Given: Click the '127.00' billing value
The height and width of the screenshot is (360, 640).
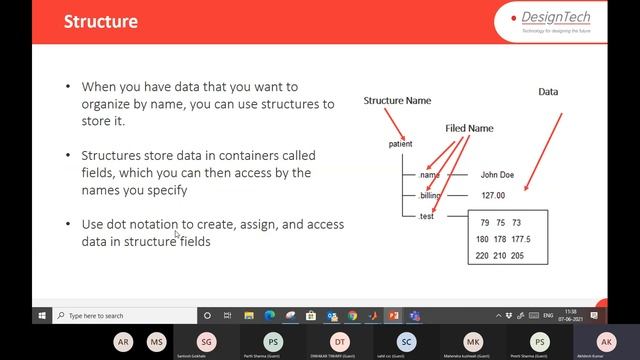Looking at the screenshot, I should (493, 196).
